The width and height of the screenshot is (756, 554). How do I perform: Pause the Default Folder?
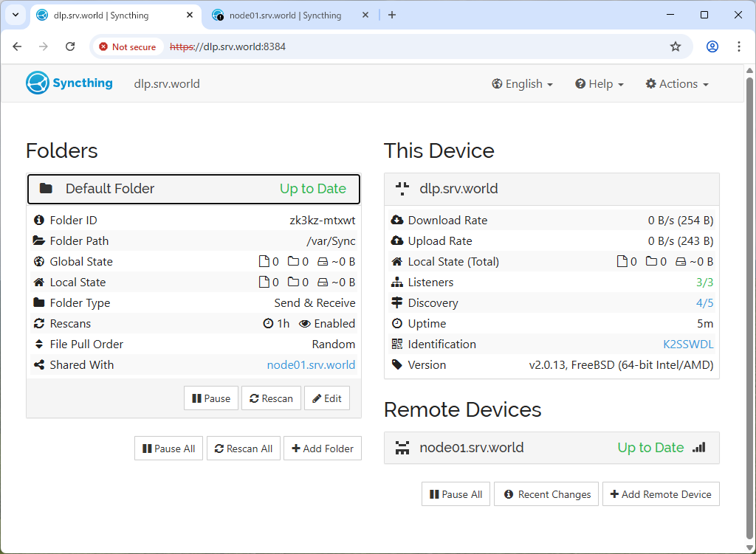211,398
